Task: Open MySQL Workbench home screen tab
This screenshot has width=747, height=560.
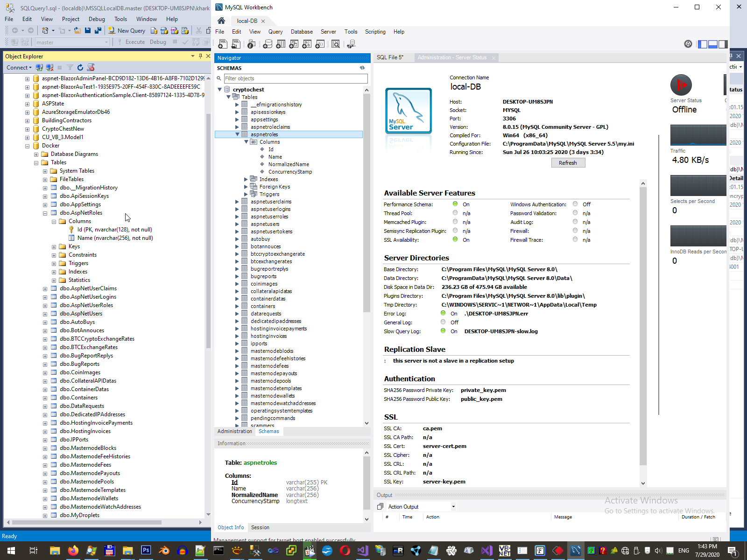Action: tap(221, 21)
